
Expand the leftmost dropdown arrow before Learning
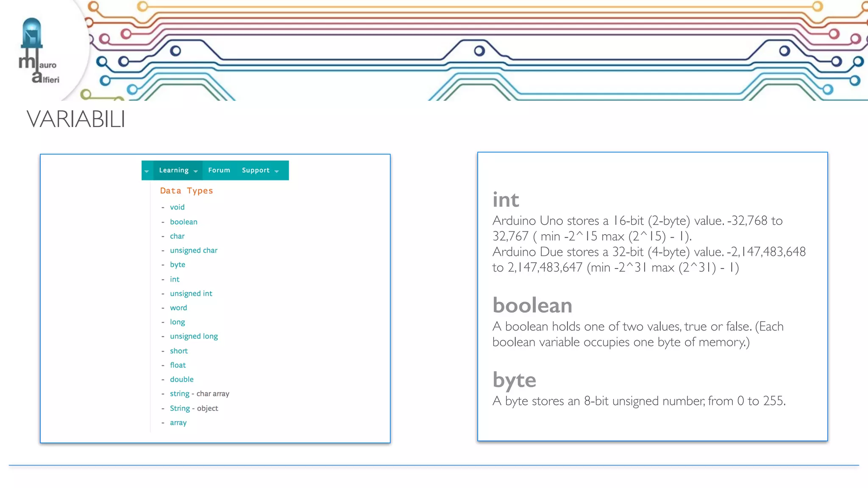coord(147,171)
